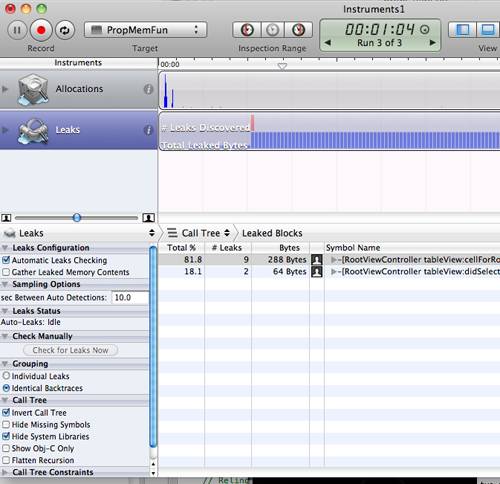Screen dimensions: 500x484
Task: Click the Leaks Discovered track graph
Action: point(252,123)
